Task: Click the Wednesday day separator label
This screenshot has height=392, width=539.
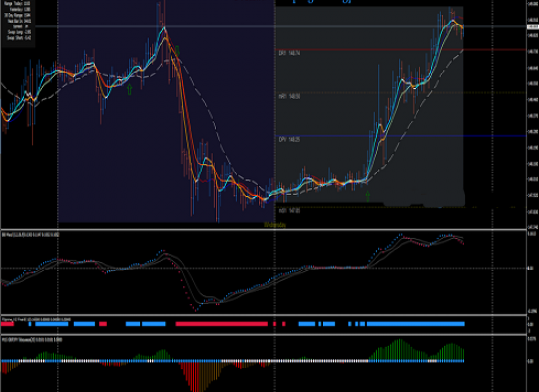Action: pos(274,225)
